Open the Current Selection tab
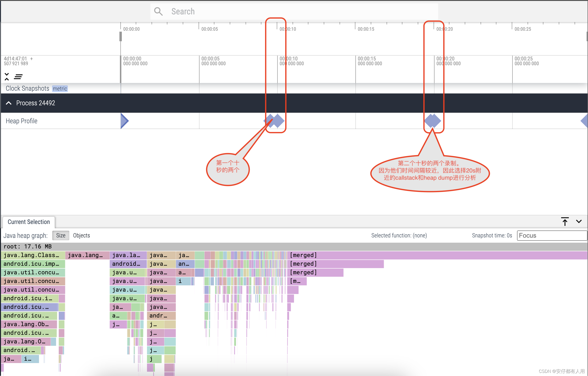Screen dimensions: 588x376 [x=29, y=222]
